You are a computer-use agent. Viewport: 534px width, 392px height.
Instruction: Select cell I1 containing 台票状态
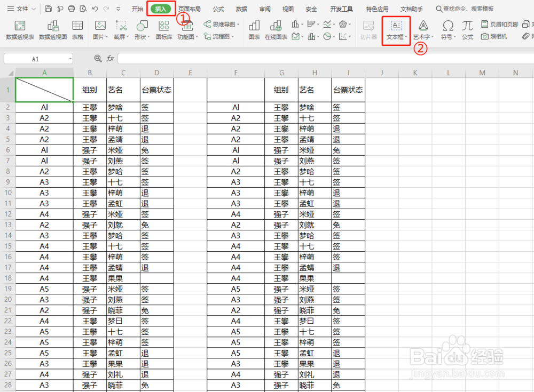pyautogui.click(x=348, y=90)
